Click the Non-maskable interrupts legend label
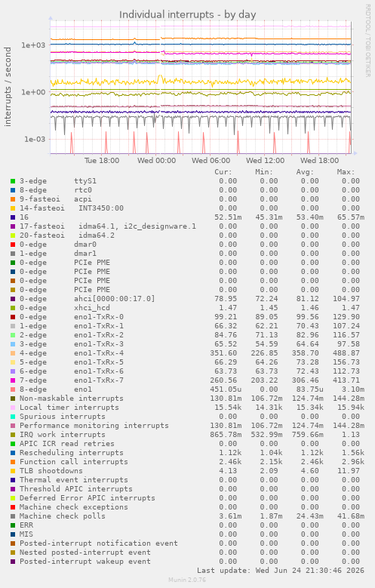The image size is (375, 588). [71, 399]
